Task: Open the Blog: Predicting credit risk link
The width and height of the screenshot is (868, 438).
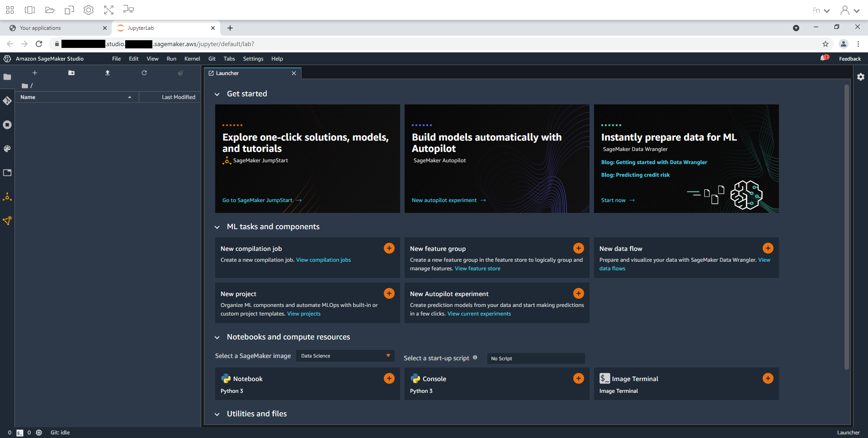Action: pos(635,175)
